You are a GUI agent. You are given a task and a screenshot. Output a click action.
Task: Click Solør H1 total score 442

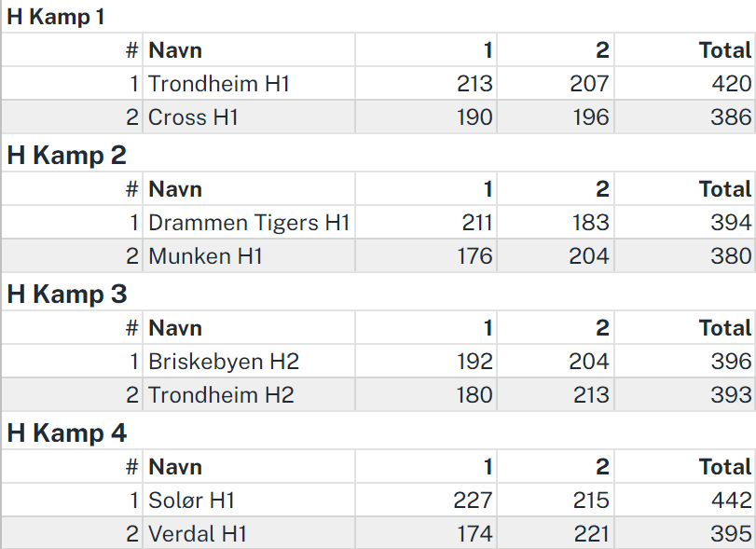(732, 501)
